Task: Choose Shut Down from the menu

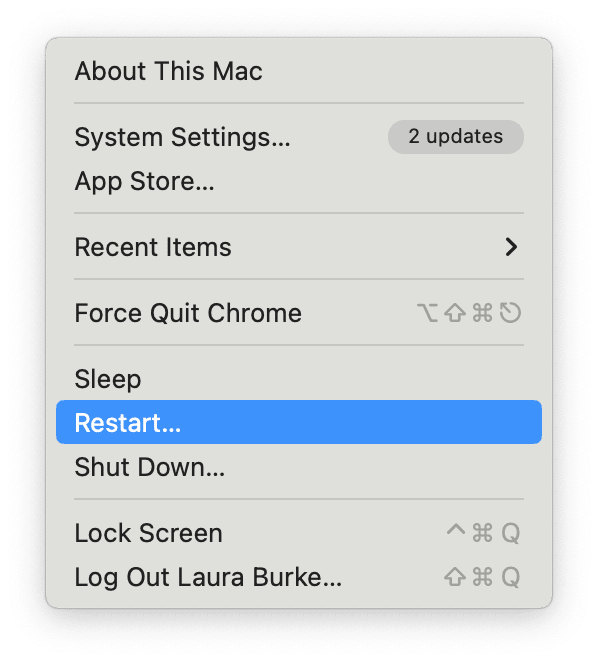Action: [299, 467]
